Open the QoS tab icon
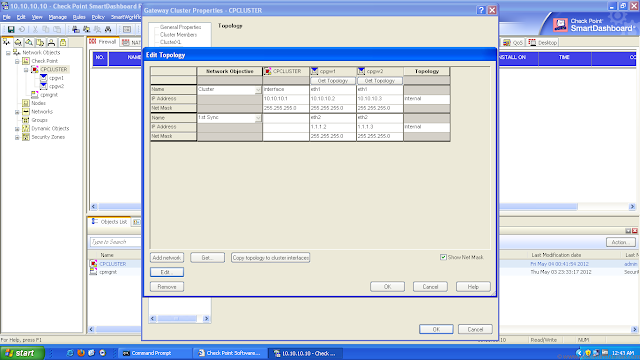 point(507,42)
